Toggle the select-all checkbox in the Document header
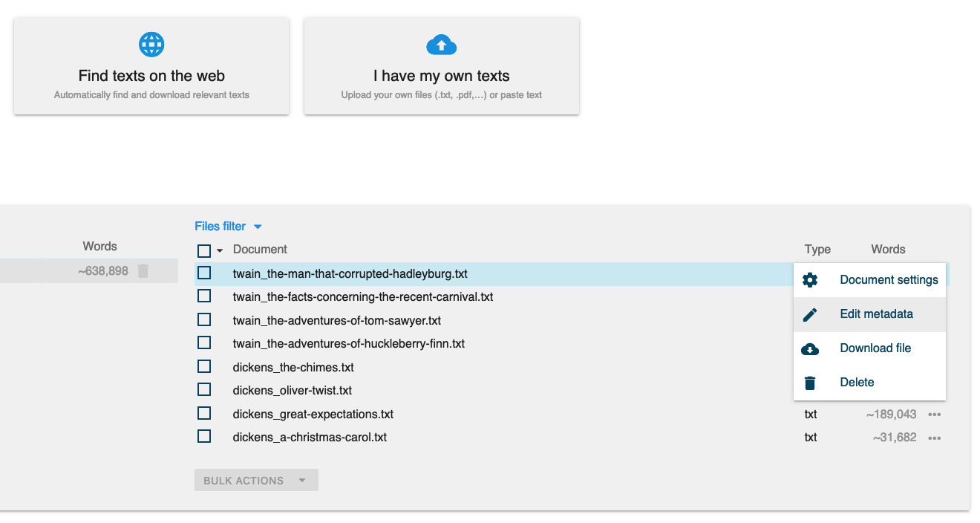 [x=204, y=250]
